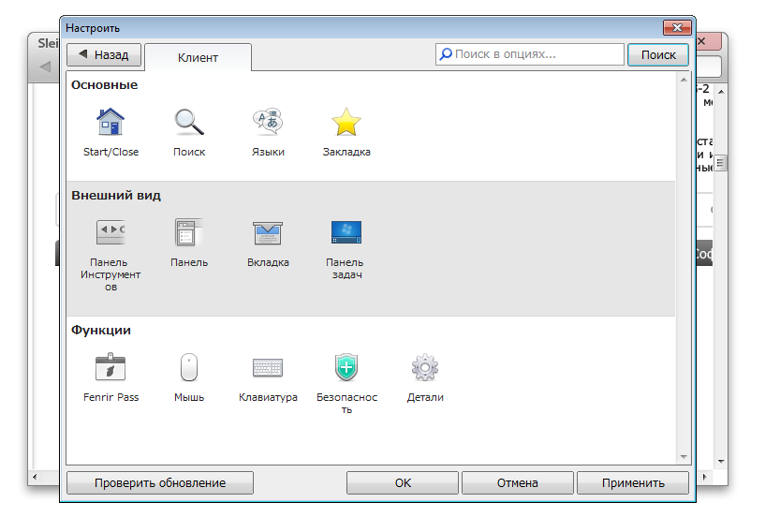765x532 pixels.
Task: Open the Панель sidebar settings icon
Action: [x=189, y=232]
